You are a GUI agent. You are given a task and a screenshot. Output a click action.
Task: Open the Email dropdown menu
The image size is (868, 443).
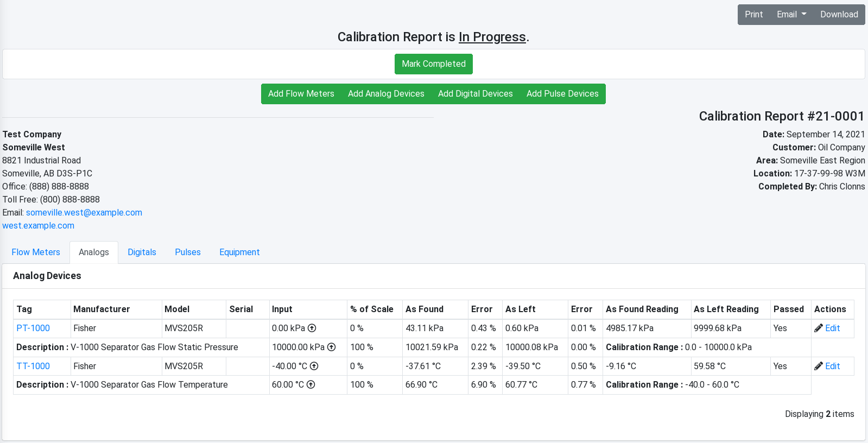coord(791,15)
